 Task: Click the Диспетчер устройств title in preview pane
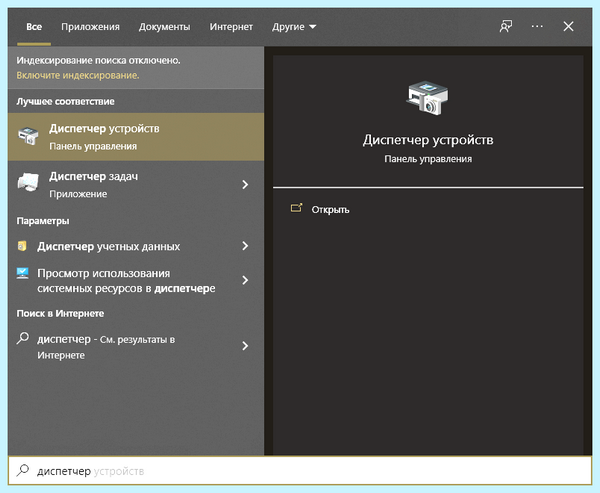coord(428,140)
